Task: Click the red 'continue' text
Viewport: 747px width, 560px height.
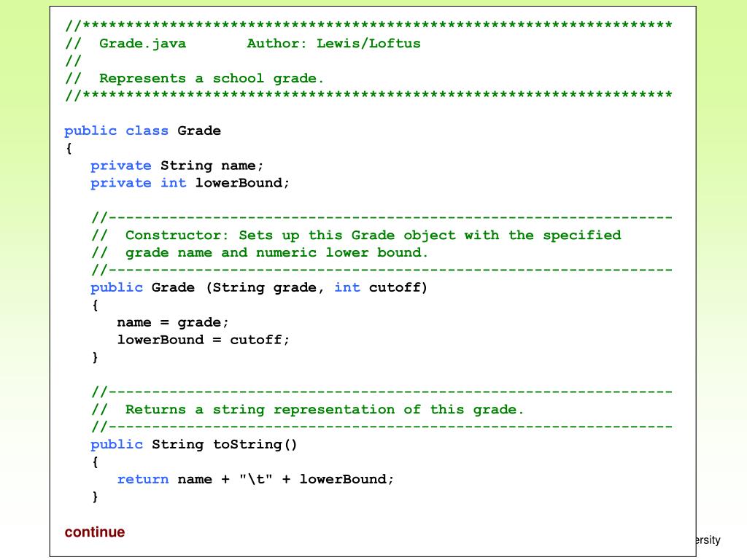Action: [x=95, y=532]
